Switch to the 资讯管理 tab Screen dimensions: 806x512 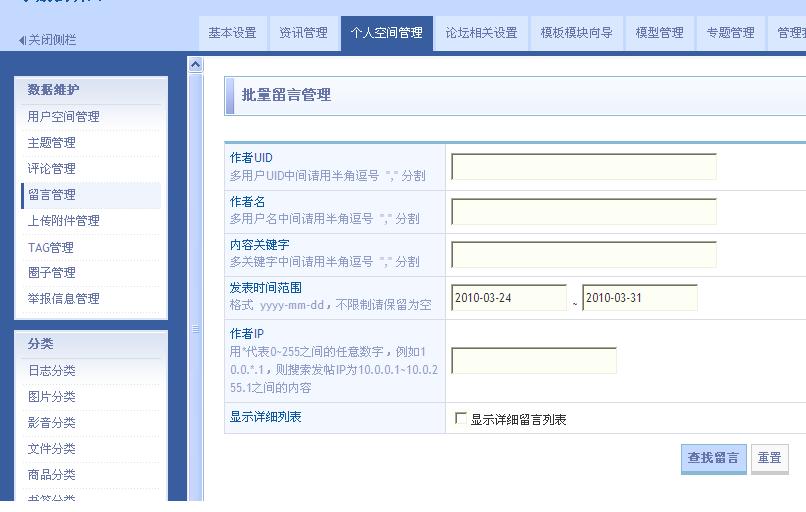pyautogui.click(x=303, y=33)
